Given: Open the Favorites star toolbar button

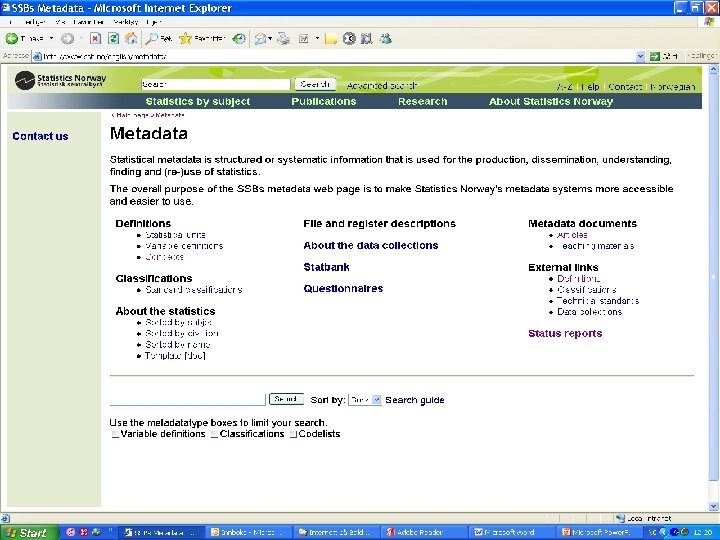Looking at the screenshot, I should pos(202,39).
